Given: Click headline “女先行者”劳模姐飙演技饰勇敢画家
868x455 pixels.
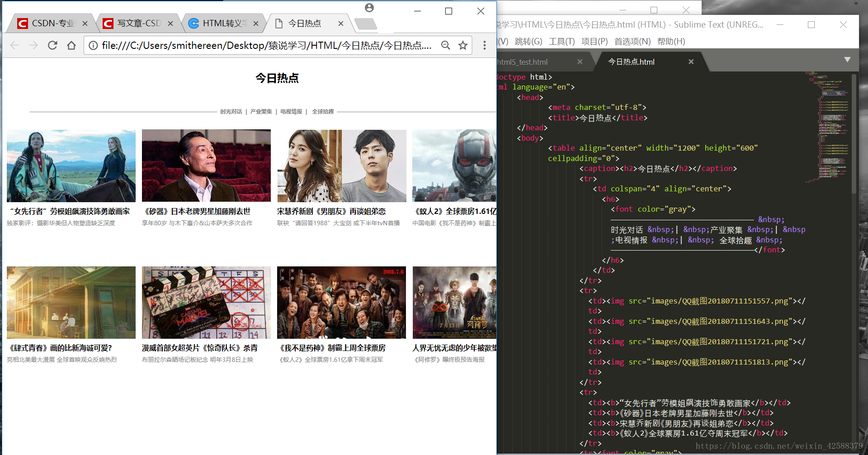Looking at the screenshot, I should pos(70,211).
